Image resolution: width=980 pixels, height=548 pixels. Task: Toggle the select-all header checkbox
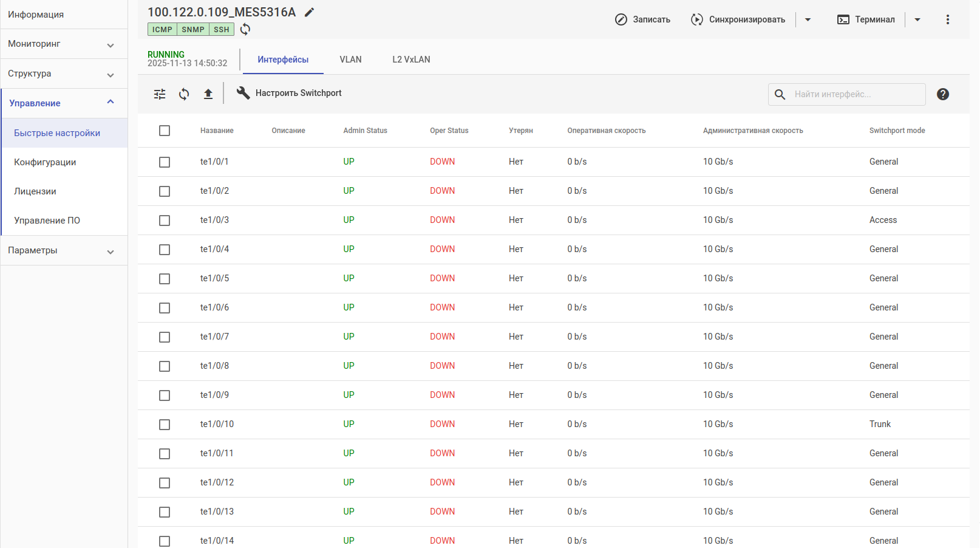(x=165, y=131)
